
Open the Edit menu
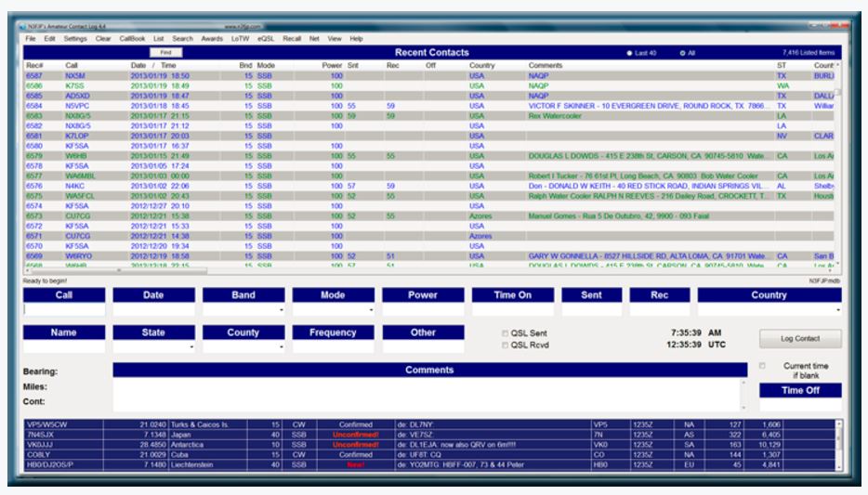pos(50,39)
